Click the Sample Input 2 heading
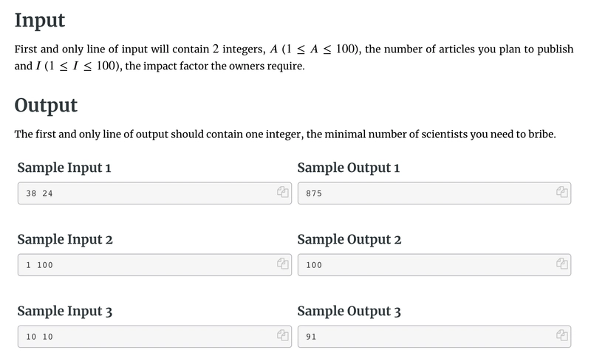591x364 pixels. tap(65, 239)
